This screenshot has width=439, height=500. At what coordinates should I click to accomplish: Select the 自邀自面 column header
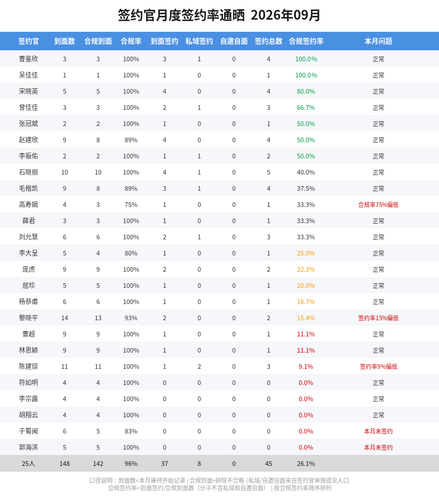pos(234,41)
